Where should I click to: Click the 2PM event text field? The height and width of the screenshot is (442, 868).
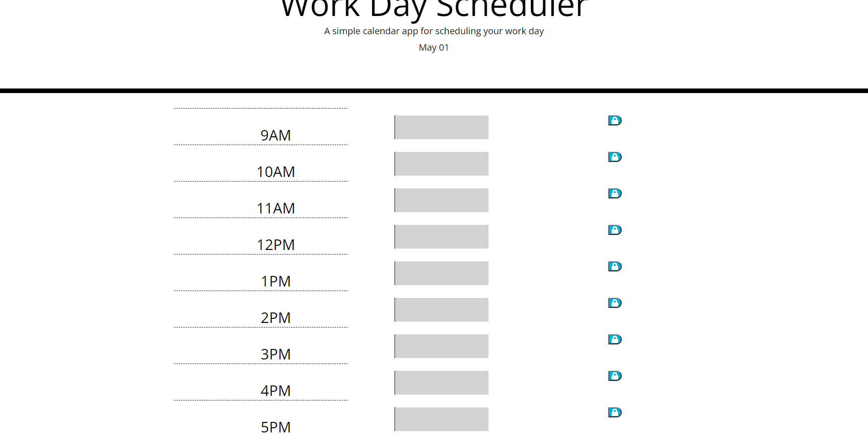441,309
